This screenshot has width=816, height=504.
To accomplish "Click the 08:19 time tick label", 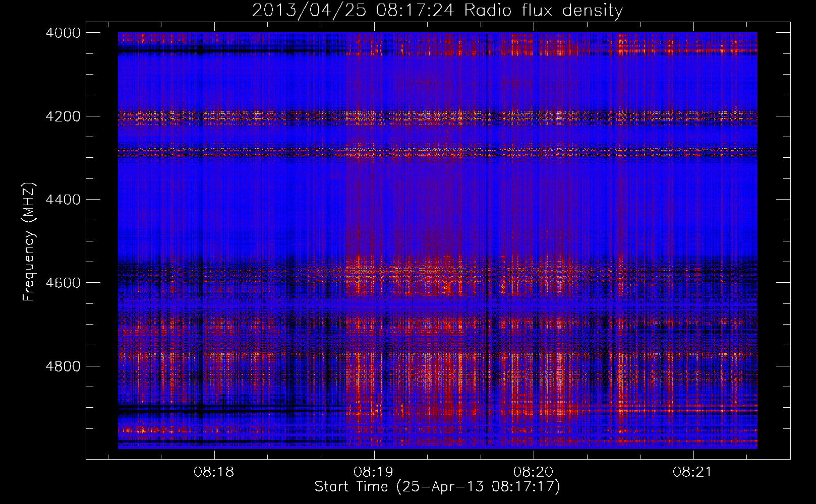I will (x=374, y=472).
